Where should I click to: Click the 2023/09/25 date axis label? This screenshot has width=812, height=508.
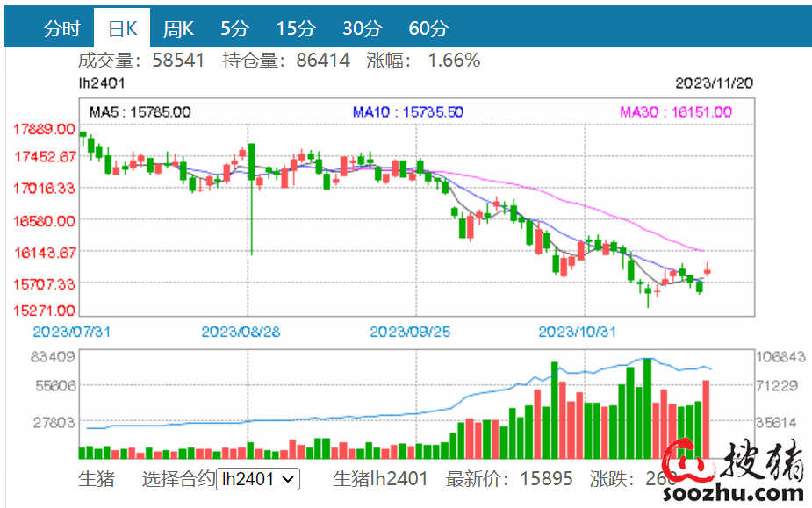pyautogui.click(x=410, y=332)
